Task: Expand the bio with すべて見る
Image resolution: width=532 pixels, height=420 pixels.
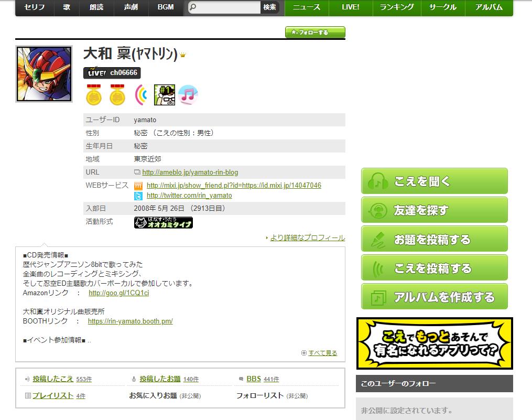Action: (x=323, y=353)
